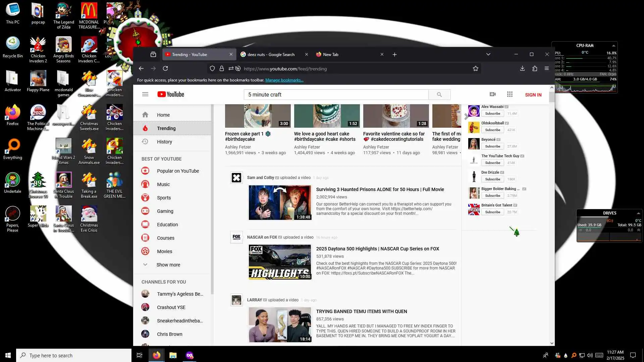Click the YouTube search input field

335,95
